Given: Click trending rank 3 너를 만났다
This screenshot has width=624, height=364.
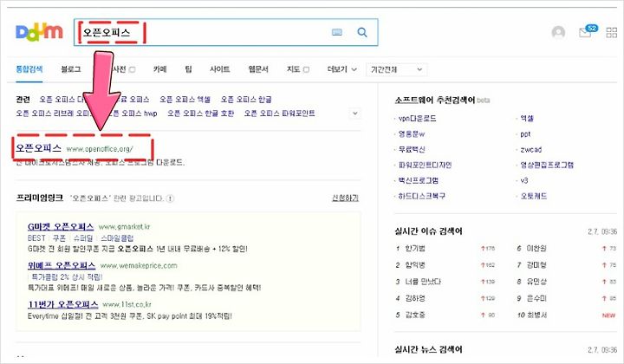Looking at the screenshot, I should click(423, 282).
